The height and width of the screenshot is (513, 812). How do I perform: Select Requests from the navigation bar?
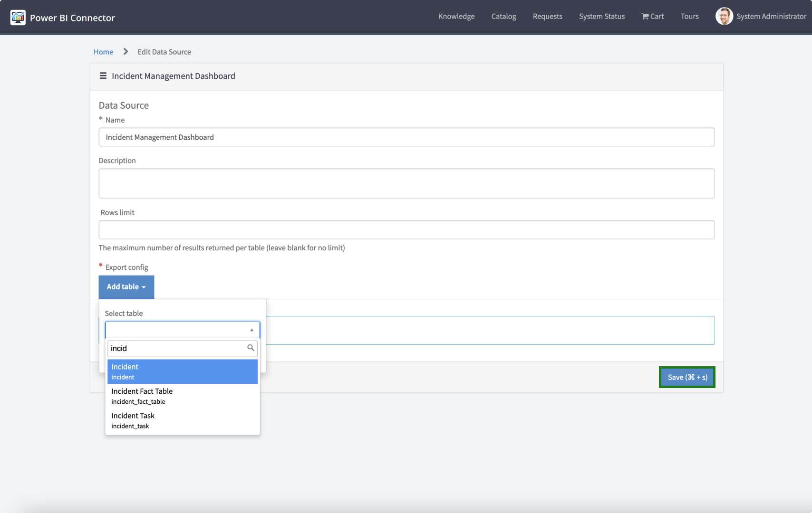pyautogui.click(x=547, y=16)
